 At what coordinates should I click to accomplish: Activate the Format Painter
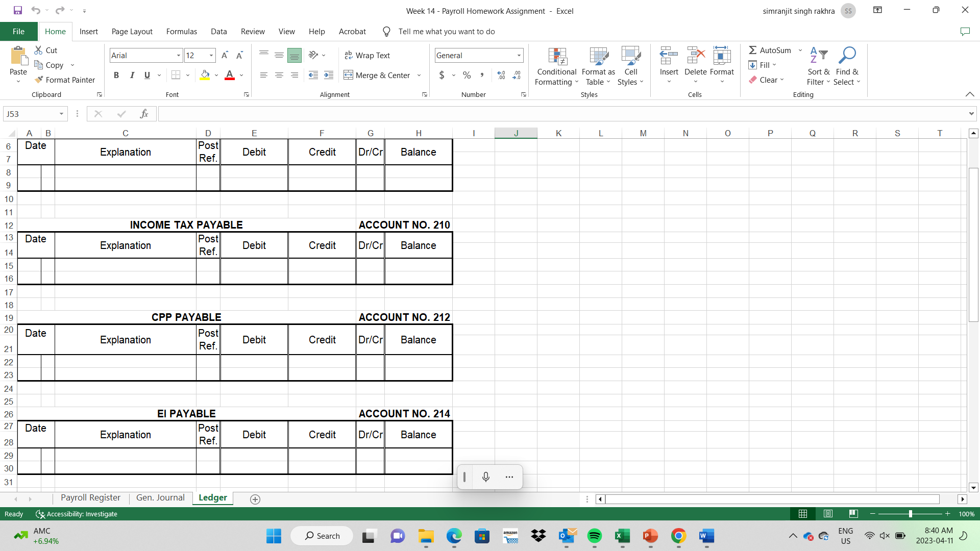point(65,80)
